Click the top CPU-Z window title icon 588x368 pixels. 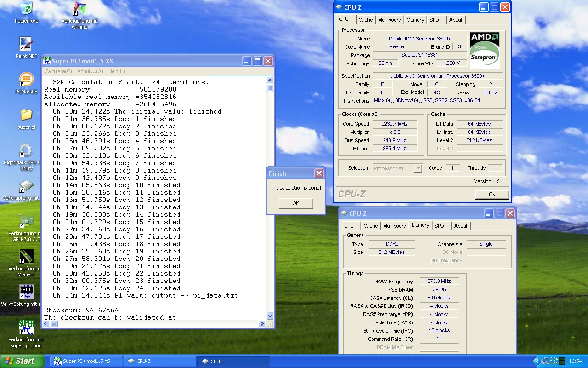pos(339,7)
